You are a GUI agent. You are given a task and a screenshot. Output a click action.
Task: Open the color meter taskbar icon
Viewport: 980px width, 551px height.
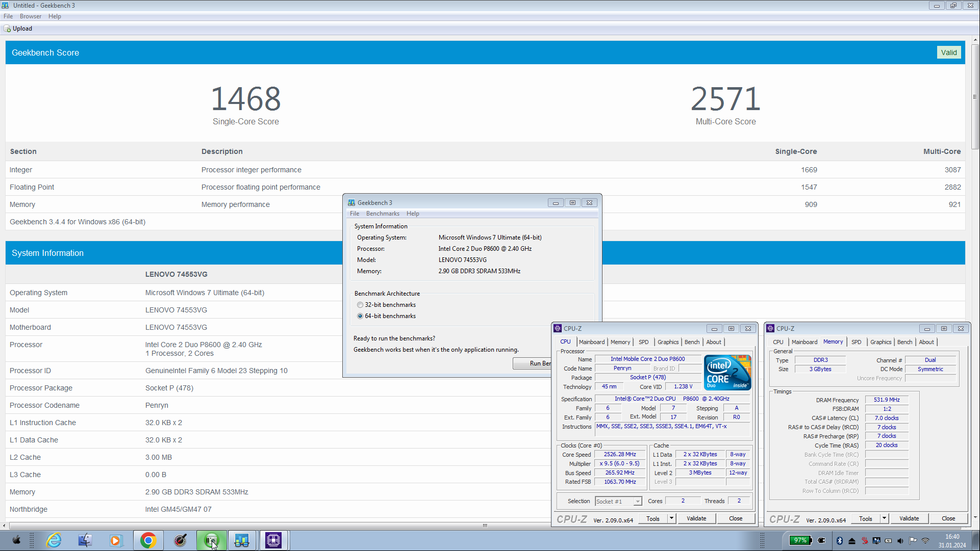[x=180, y=540]
